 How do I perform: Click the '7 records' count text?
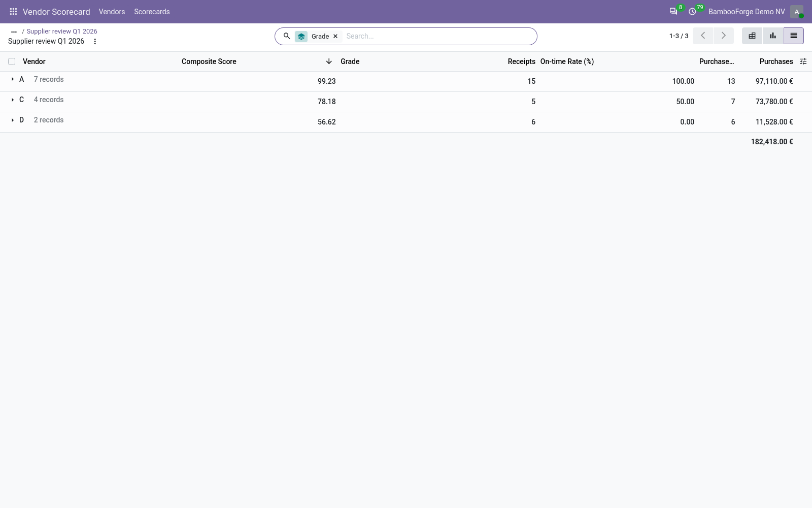tap(49, 79)
